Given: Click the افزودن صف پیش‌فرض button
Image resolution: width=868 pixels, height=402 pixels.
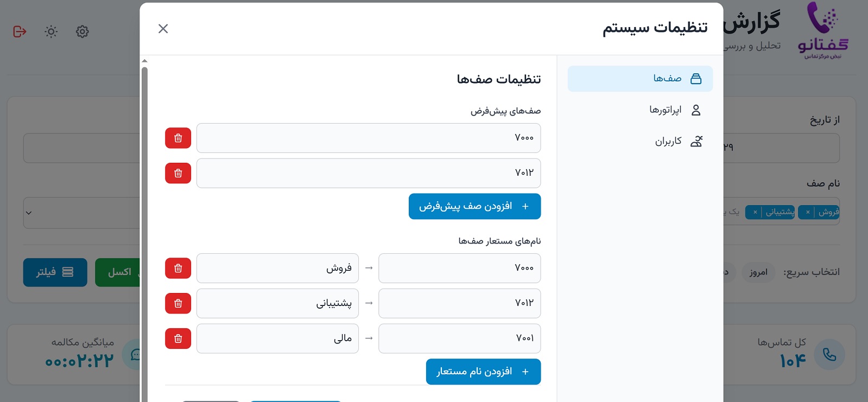Looking at the screenshot, I should tap(474, 206).
